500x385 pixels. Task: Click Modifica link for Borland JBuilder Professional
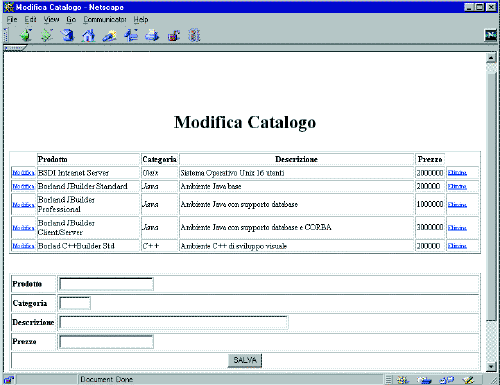(23, 204)
